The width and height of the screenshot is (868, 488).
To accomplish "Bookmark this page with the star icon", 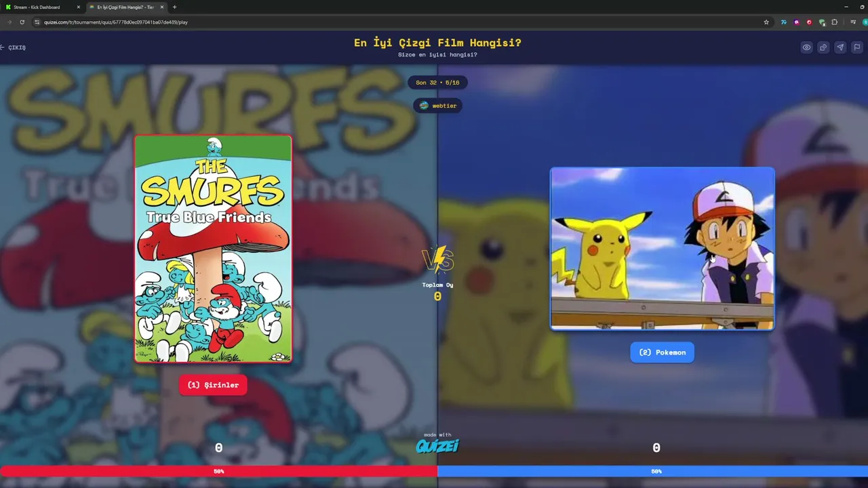I will click(766, 22).
